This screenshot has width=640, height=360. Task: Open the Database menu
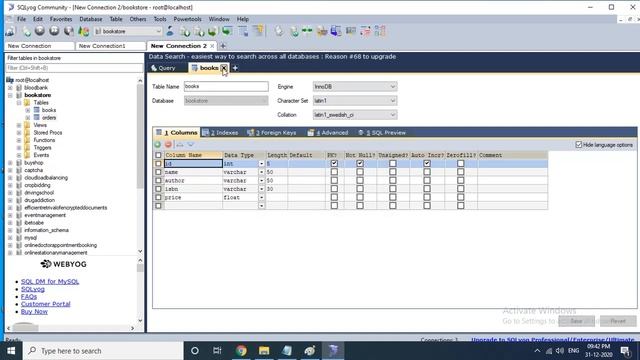91,19
